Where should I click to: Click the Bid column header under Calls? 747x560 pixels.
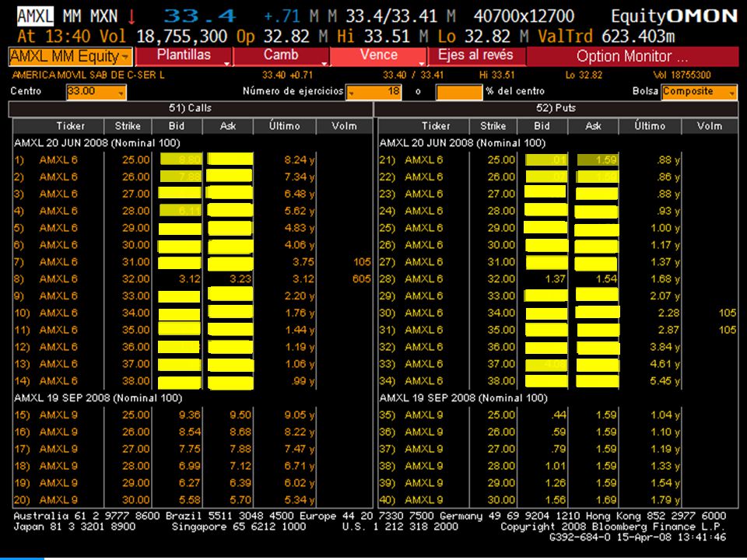[177, 126]
